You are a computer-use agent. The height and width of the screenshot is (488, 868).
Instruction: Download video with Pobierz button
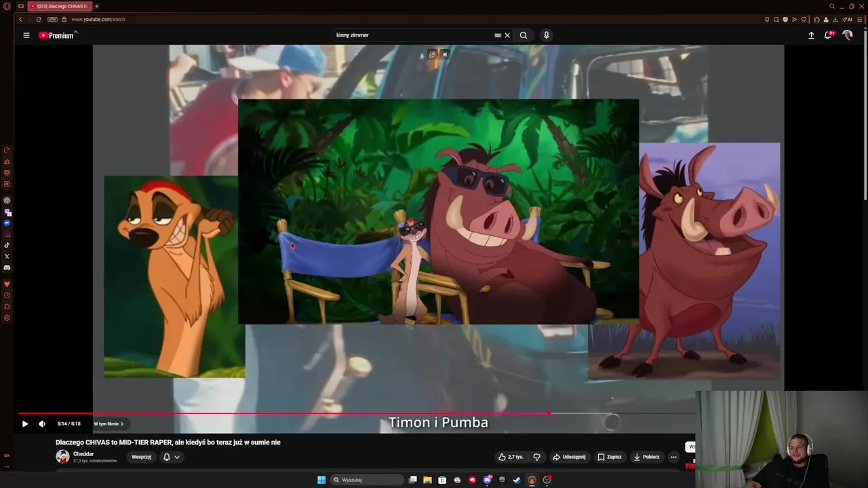[646, 457]
